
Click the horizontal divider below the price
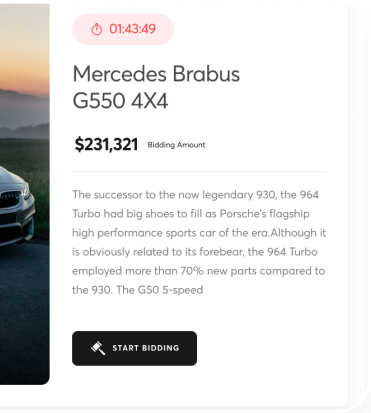pos(199,172)
